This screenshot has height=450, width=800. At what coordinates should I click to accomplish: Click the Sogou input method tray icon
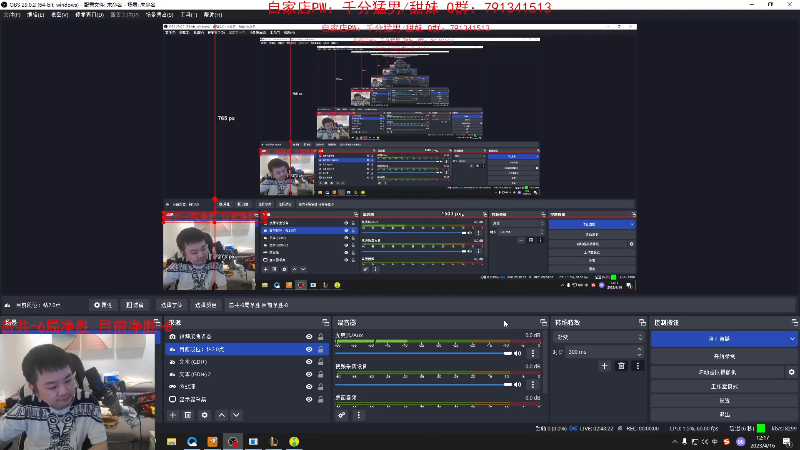coord(727,442)
